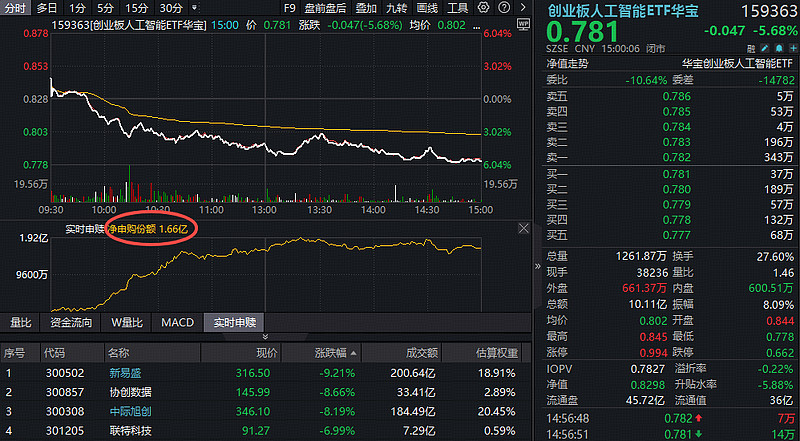Image resolution: width=800 pixels, height=441 pixels.
Task: Click 涨停 value 0.994
Action: pyautogui.click(x=653, y=353)
